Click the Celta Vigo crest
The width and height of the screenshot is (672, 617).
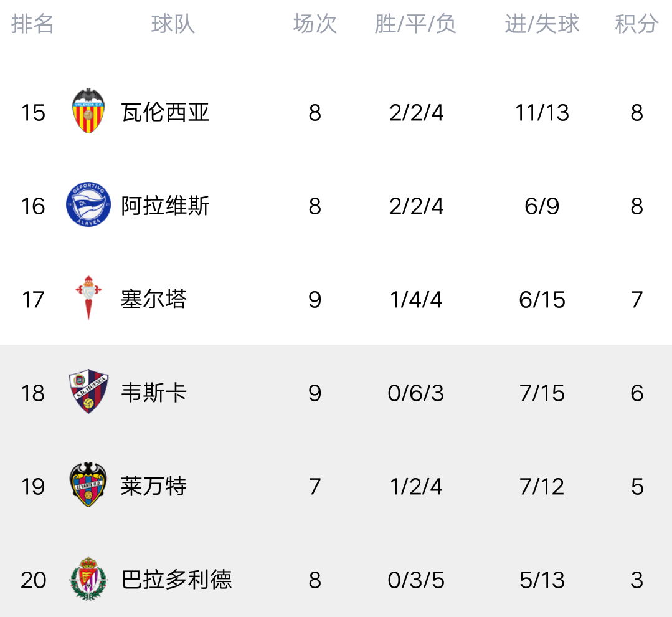88,298
